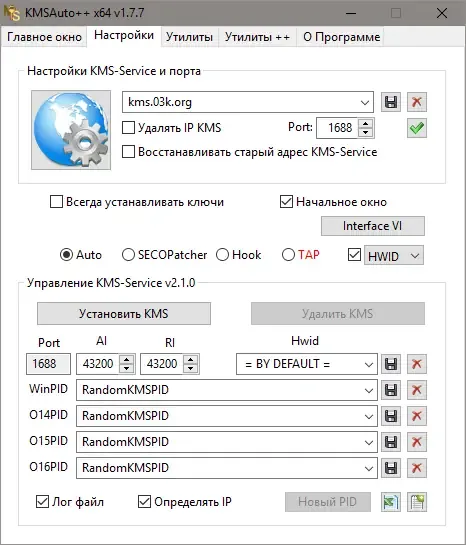The image size is (466, 545).
Task: Click the green spreadsheet icon beside Новый PID
Action: (391, 502)
